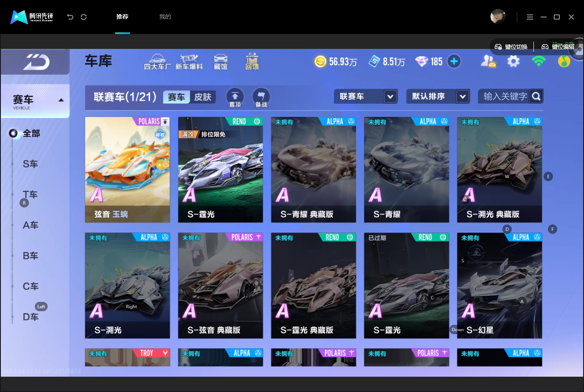Open game settings gear icon
This screenshot has width=584, height=392.
click(513, 62)
